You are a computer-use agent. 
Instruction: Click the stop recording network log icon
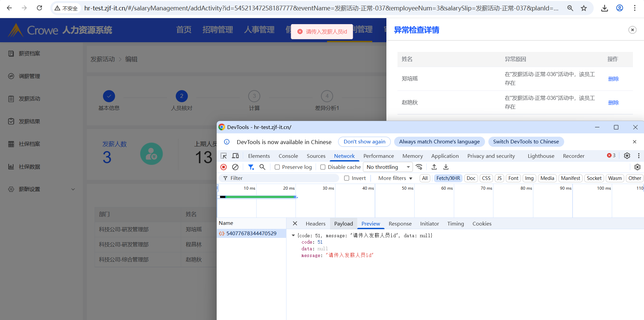coord(224,167)
